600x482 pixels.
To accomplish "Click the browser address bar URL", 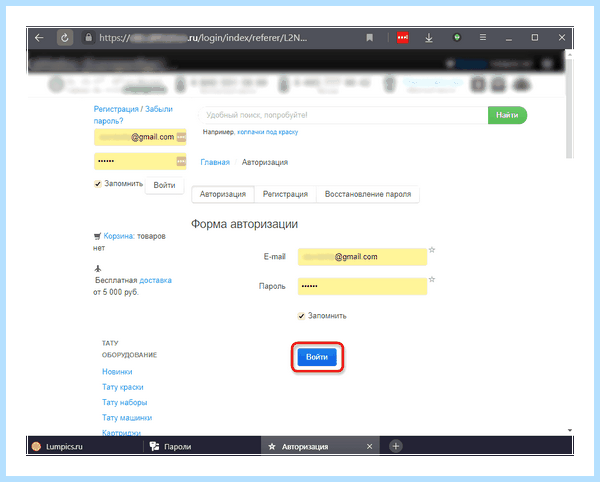I will coord(203,37).
